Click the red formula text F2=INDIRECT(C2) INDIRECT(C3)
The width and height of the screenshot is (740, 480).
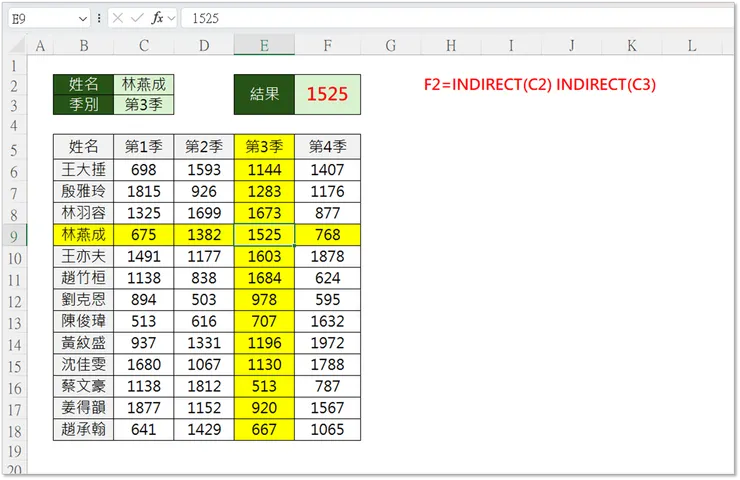click(540, 84)
